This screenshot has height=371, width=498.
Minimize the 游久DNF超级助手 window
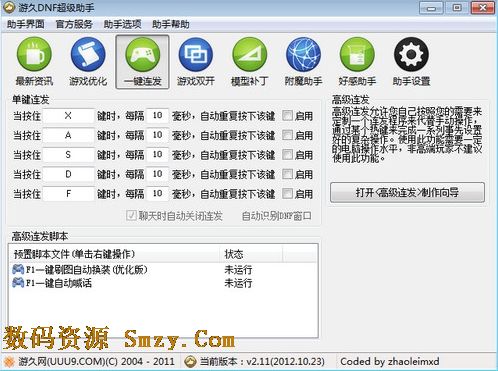(431, 8)
